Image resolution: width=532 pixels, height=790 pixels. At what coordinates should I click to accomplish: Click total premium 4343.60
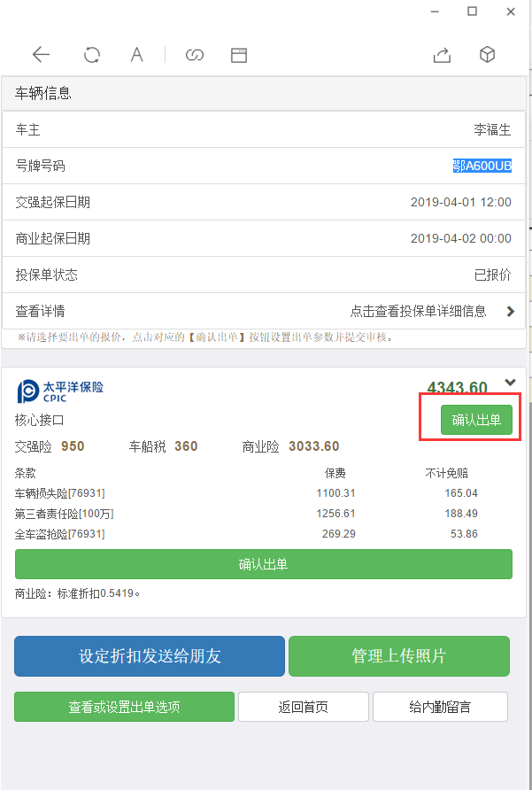pos(457,387)
